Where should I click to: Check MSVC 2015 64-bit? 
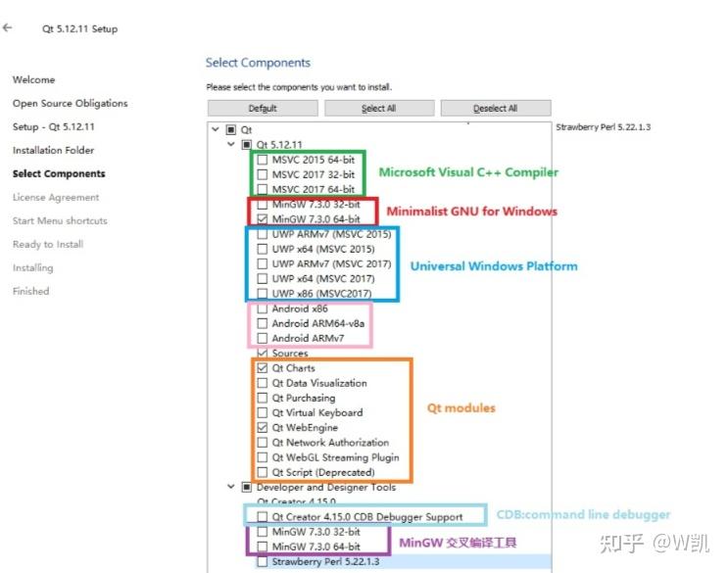[263, 160]
